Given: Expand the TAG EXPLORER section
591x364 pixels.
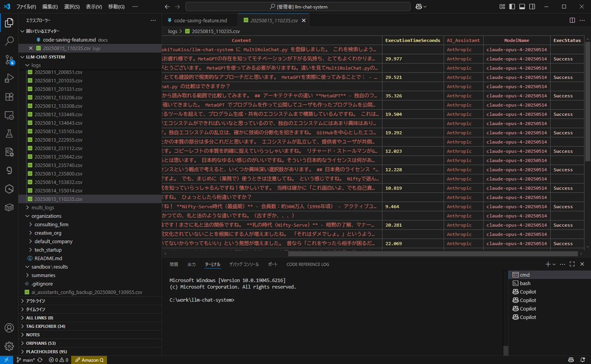Looking at the screenshot, I should click(x=45, y=326).
